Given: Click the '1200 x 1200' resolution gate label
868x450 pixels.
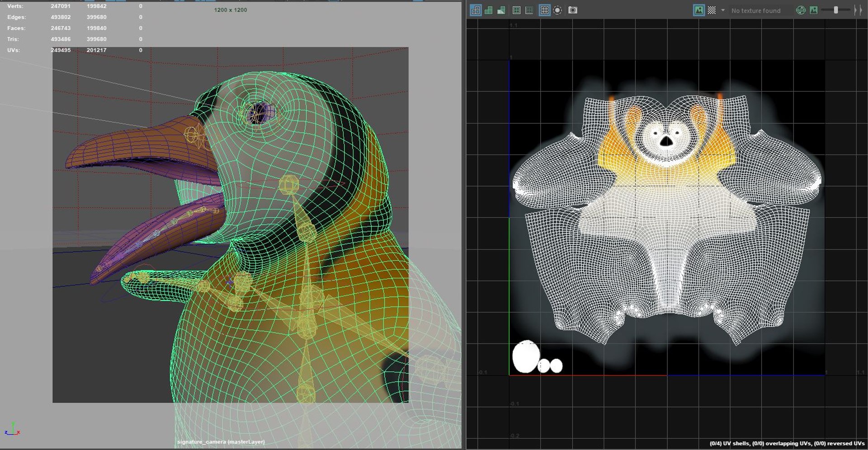Looking at the screenshot, I should pos(231,10).
